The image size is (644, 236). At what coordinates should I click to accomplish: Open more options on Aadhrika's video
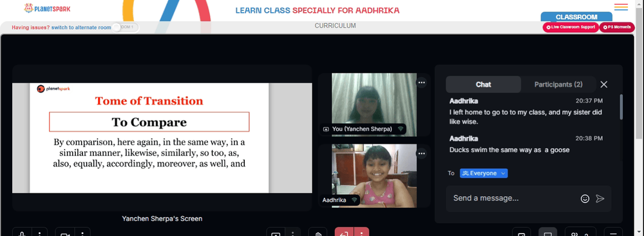[421, 153]
